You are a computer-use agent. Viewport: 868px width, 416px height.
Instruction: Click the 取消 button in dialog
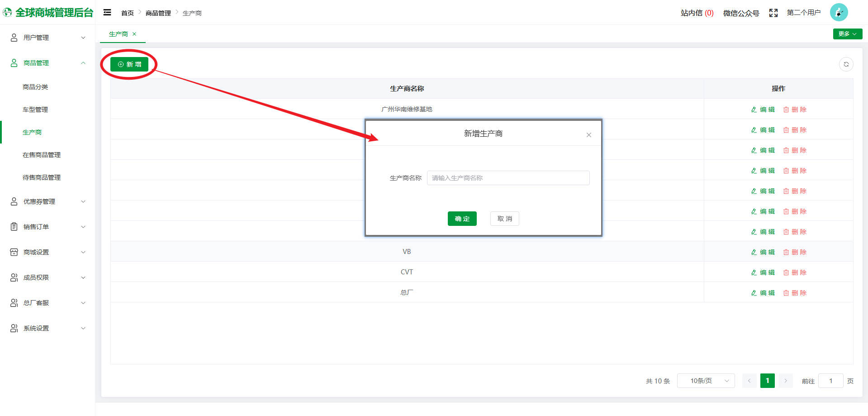click(x=504, y=219)
